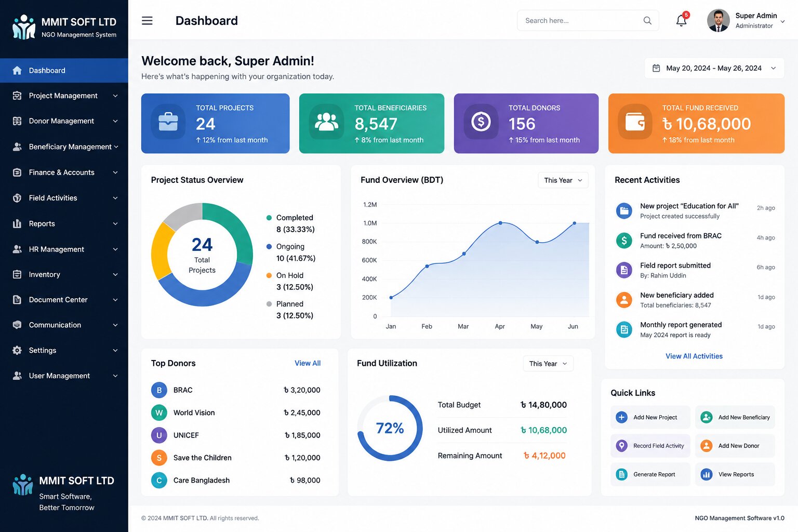Click the folder icon beside Education for All activity

click(624, 210)
